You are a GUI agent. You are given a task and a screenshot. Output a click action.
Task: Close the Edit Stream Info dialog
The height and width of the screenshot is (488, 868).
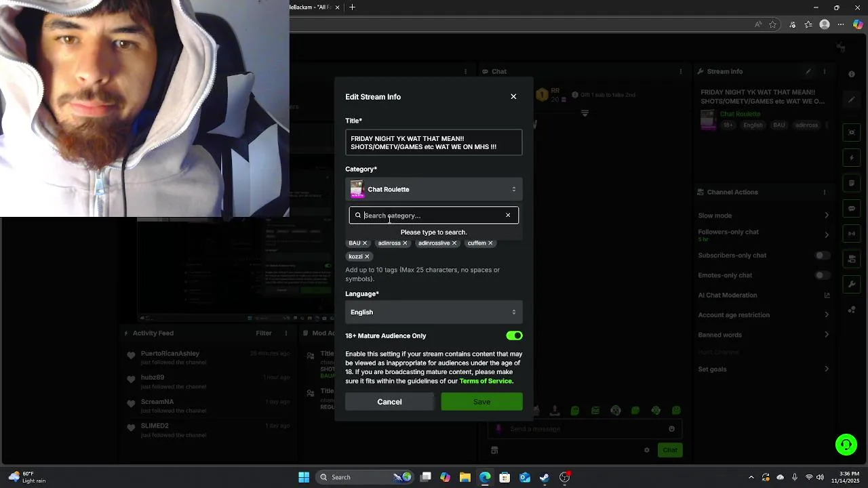[x=513, y=97]
